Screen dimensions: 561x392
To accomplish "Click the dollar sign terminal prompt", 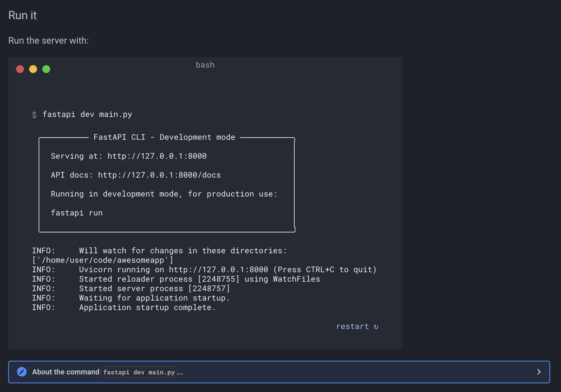I will pyautogui.click(x=34, y=115).
